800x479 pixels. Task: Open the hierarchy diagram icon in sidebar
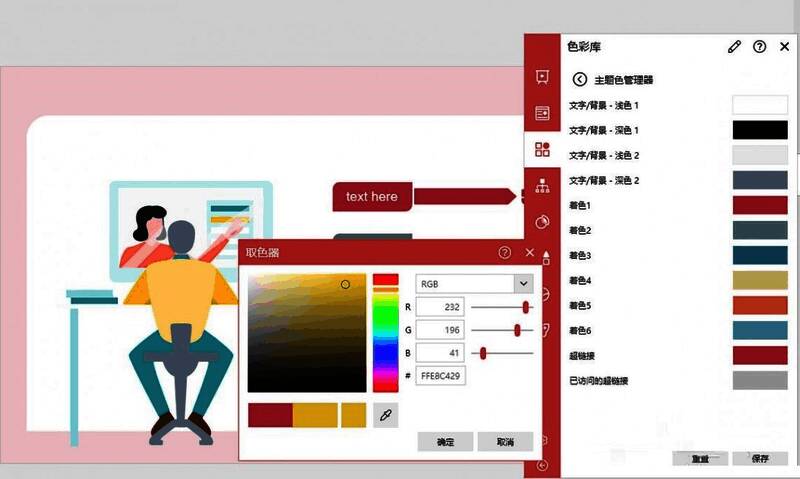pos(543,185)
